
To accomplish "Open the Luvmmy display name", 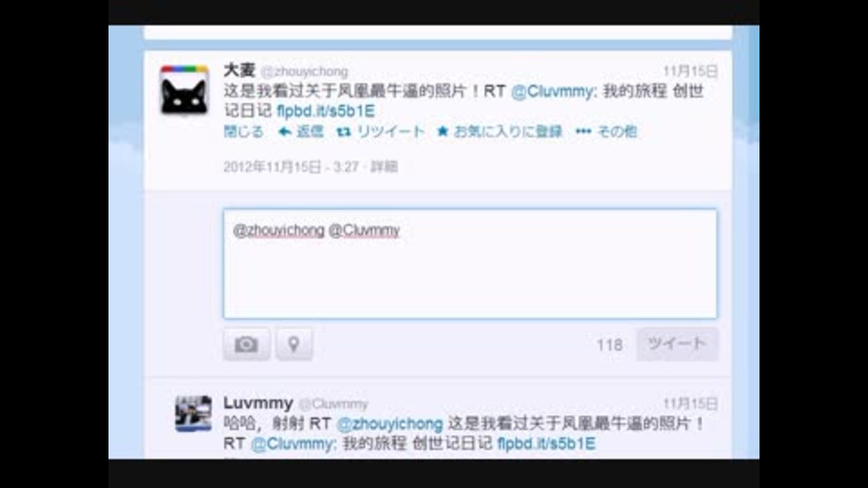I will [x=258, y=403].
